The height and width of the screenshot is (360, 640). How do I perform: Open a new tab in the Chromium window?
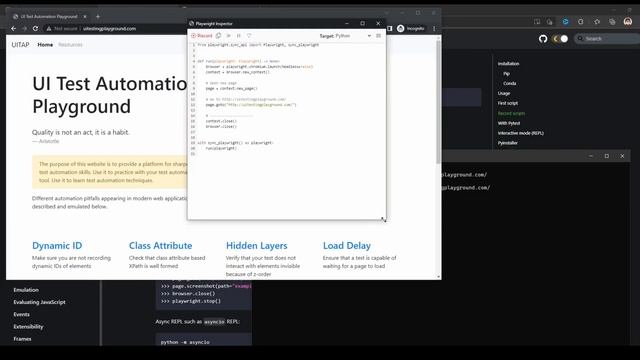[98, 17]
